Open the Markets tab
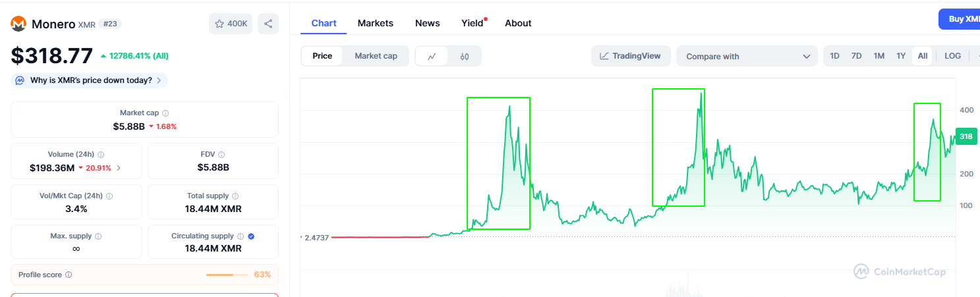 [x=375, y=23]
